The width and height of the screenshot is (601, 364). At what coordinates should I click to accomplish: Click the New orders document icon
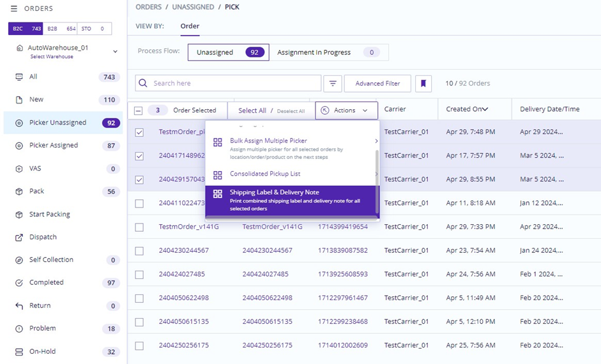[19, 100]
